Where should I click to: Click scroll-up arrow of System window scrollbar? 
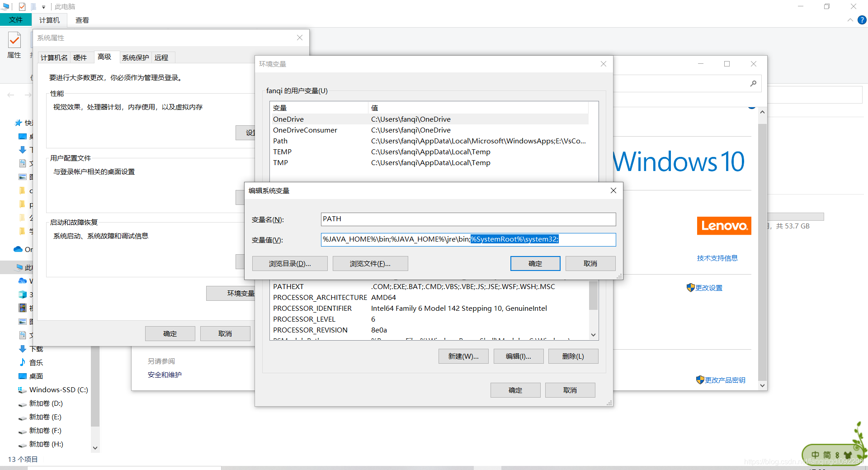click(x=762, y=112)
